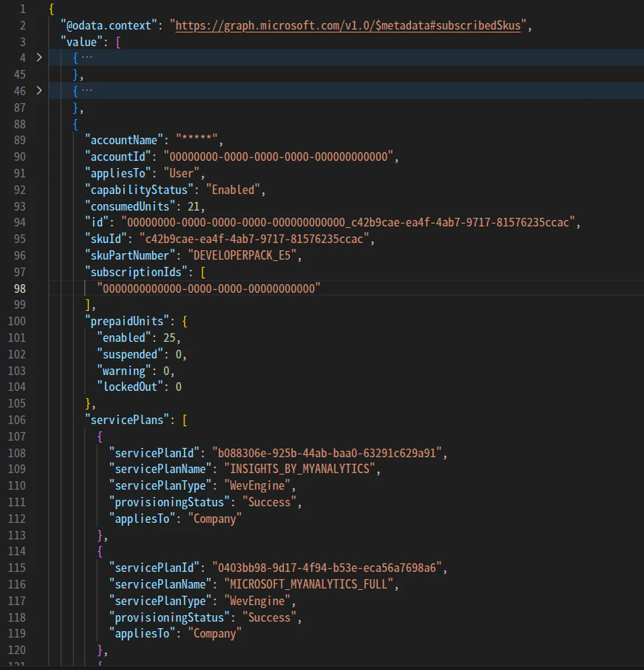The image size is (644, 670).
Task: Click the "enabled" value 25
Action: (x=169, y=338)
